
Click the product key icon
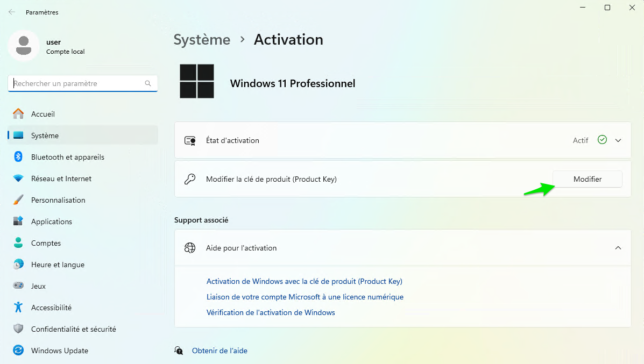tap(190, 179)
